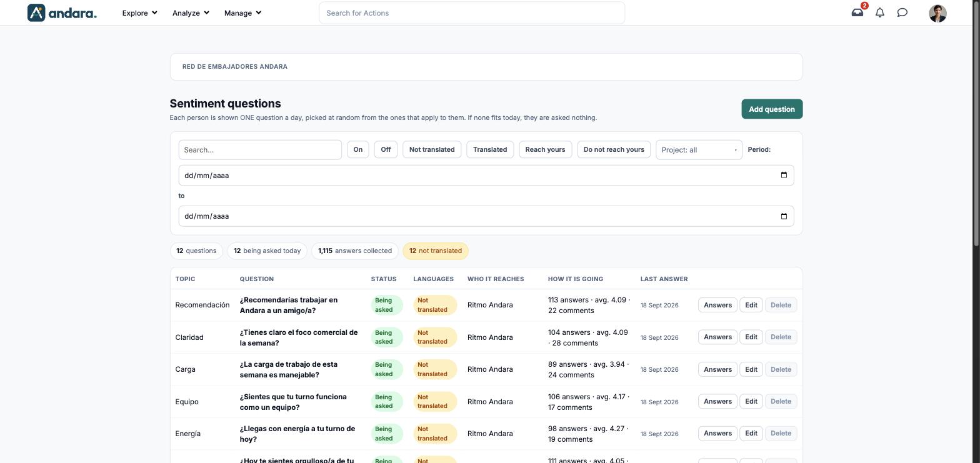The image size is (980, 463).
Task: Open Answers for the Recomendación question
Action: pos(717,305)
